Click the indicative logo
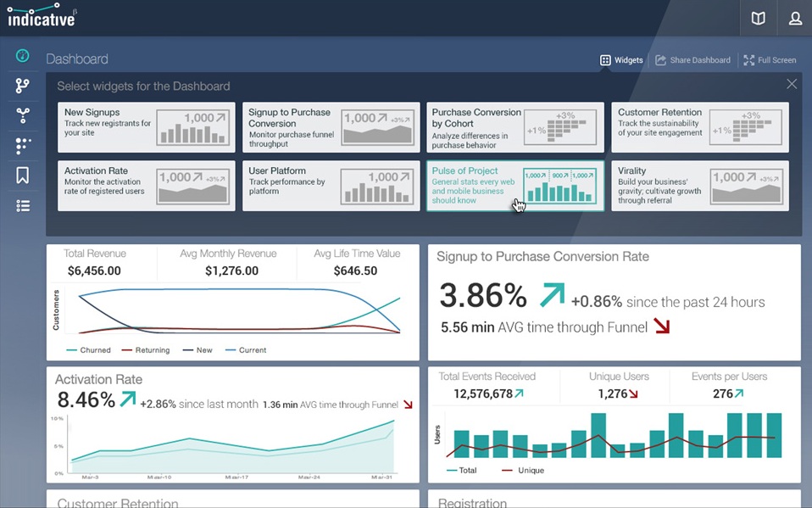 click(39, 15)
